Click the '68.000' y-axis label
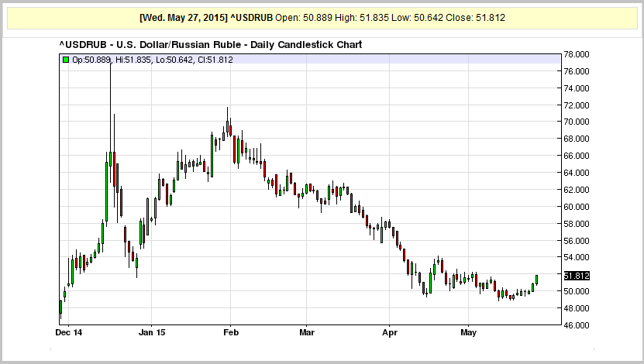This screenshot has width=644, height=364. click(x=577, y=139)
